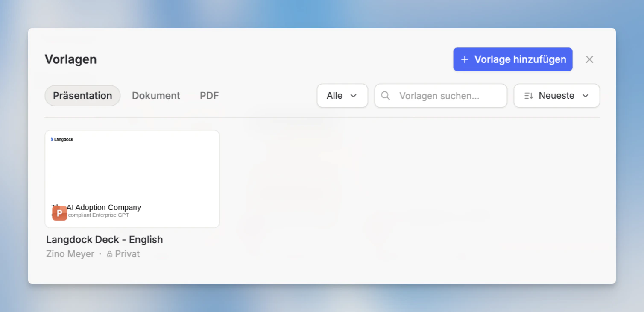This screenshot has width=644, height=312.
Task: Toggle visibility of Privat setting on the template
Action: pos(123,254)
